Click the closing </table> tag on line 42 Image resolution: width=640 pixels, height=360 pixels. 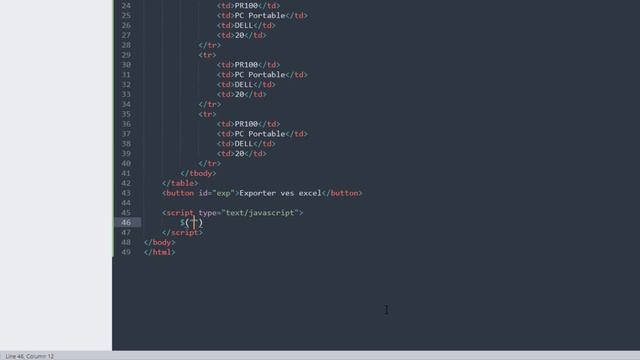pos(180,183)
